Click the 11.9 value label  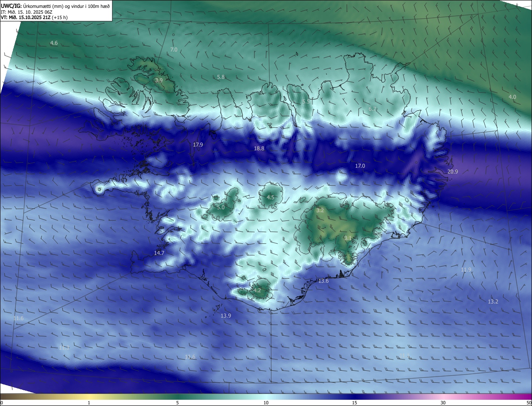(x=466, y=270)
